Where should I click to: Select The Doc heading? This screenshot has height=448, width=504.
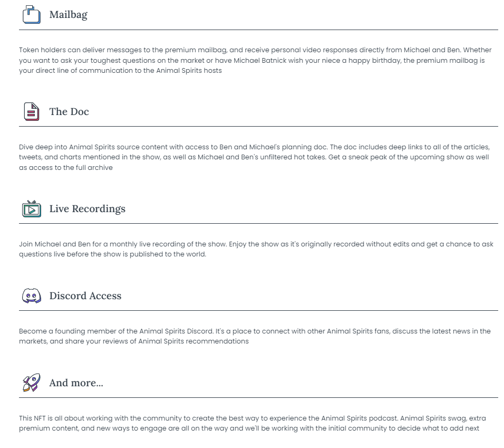69,111
